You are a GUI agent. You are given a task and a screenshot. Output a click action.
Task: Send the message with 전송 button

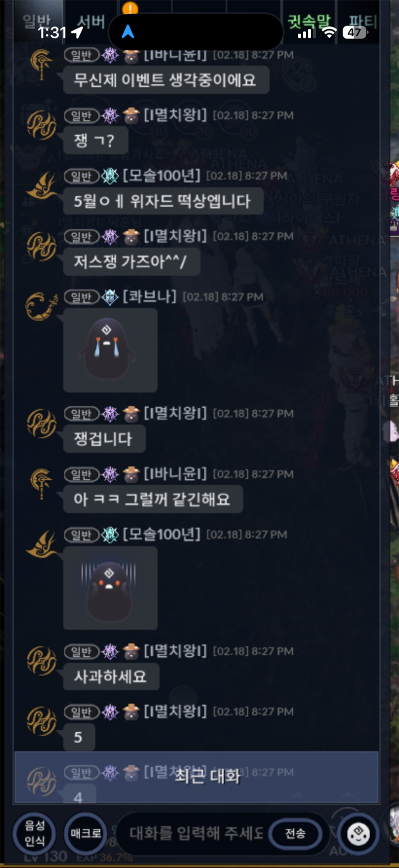[295, 833]
